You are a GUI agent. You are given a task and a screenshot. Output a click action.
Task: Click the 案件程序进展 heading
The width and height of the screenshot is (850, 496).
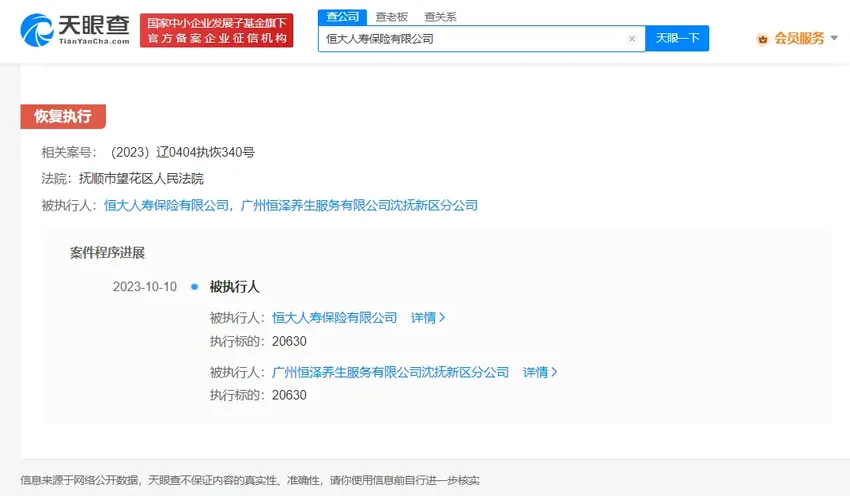tap(107, 253)
